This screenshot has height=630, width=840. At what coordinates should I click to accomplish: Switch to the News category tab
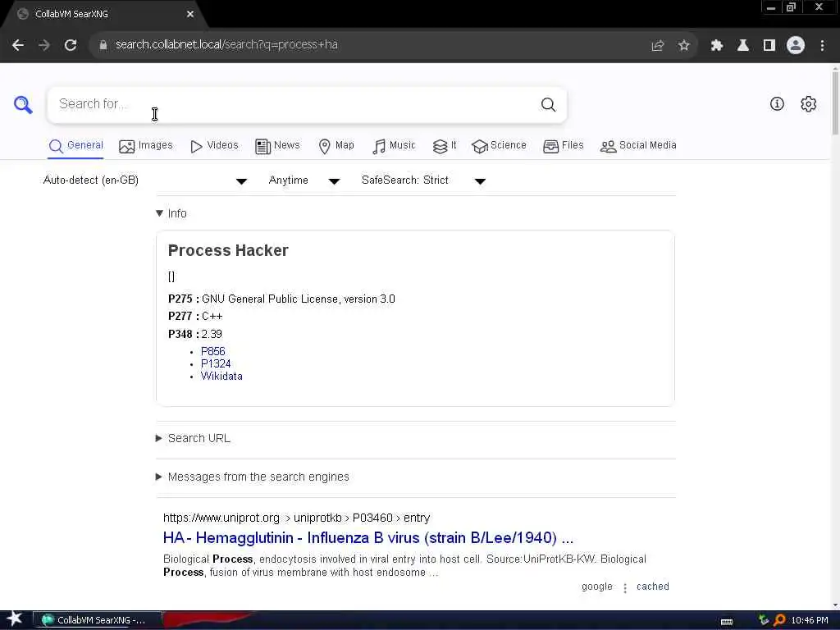click(277, 146)
